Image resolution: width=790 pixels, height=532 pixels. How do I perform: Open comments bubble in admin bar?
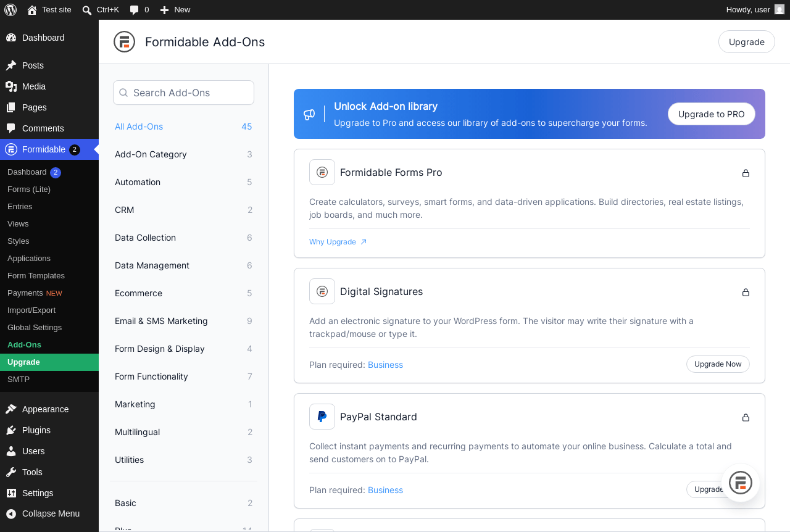point(139,10)
